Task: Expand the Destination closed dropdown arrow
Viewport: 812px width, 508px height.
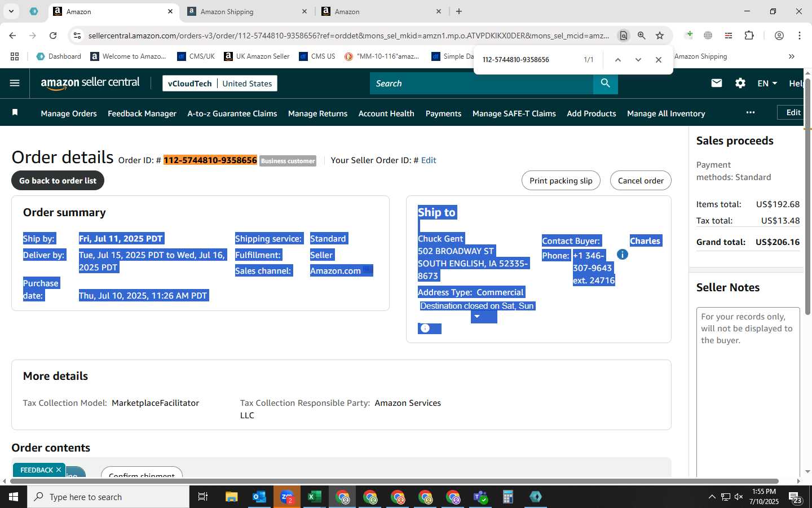Action: pyautogui.click(x=477, y=317)
